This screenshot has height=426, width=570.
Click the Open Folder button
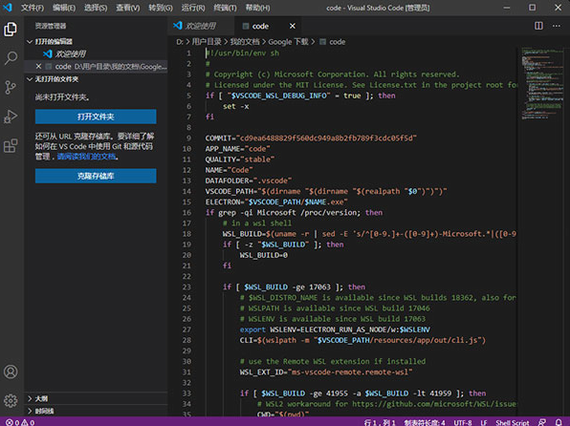[x=96, y=117]
